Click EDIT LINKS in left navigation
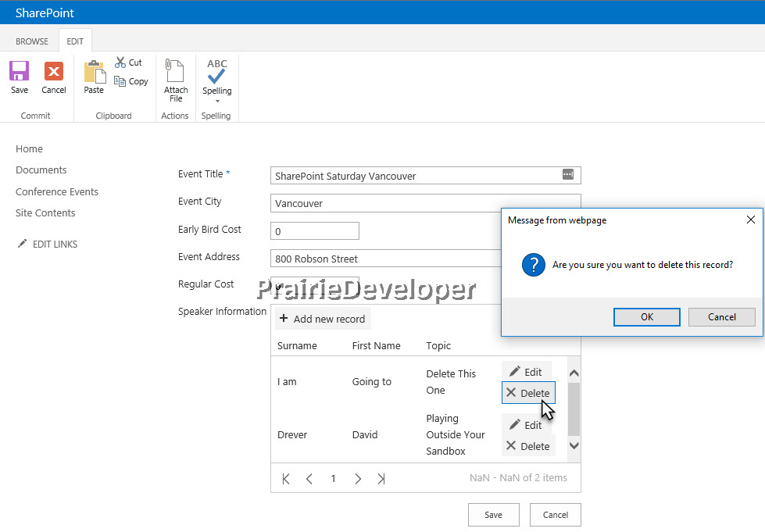 (x=55, y=245)
